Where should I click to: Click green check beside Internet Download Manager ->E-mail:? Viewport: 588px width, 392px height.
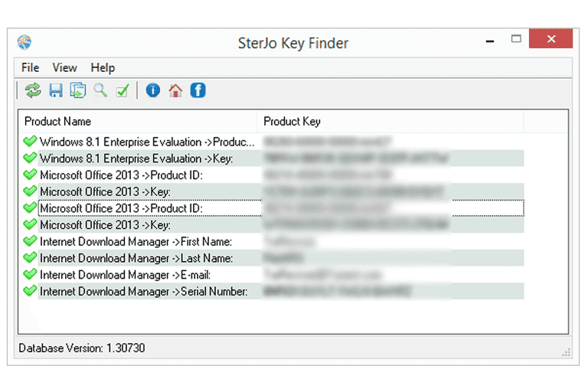click(30, 274)
